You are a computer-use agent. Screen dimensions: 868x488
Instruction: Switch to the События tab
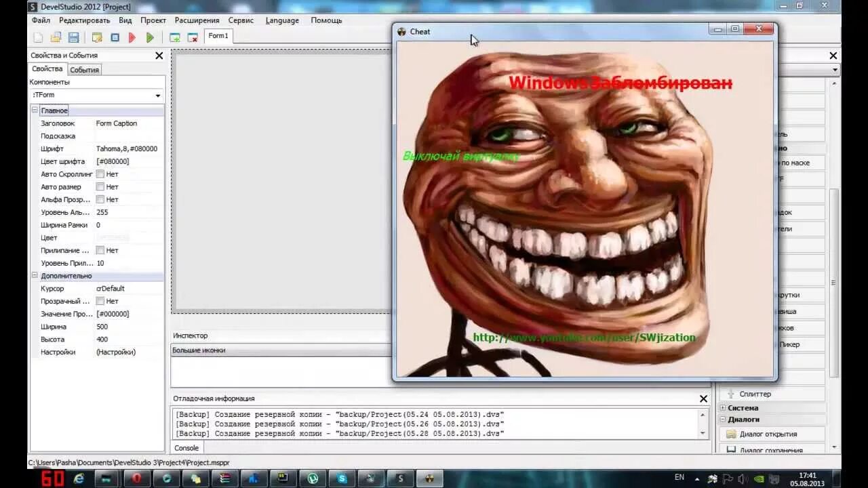pyautogui.click(x=85, y=70)
